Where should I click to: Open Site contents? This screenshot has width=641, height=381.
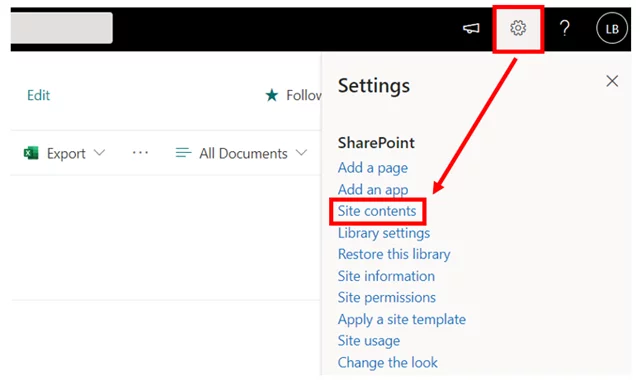point(377,211)
